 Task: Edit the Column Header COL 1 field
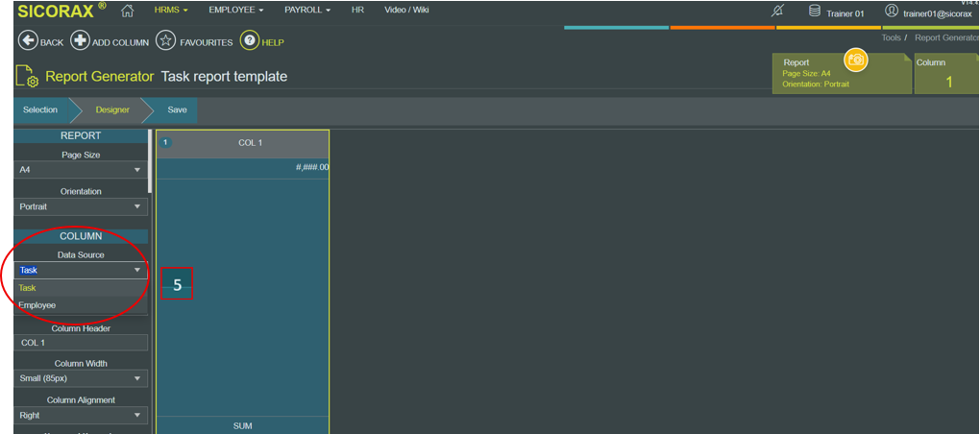(81, 343)
